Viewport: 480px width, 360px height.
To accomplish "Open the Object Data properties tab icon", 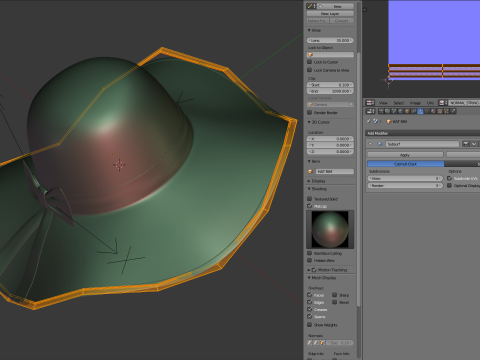I will click(427, 111).
